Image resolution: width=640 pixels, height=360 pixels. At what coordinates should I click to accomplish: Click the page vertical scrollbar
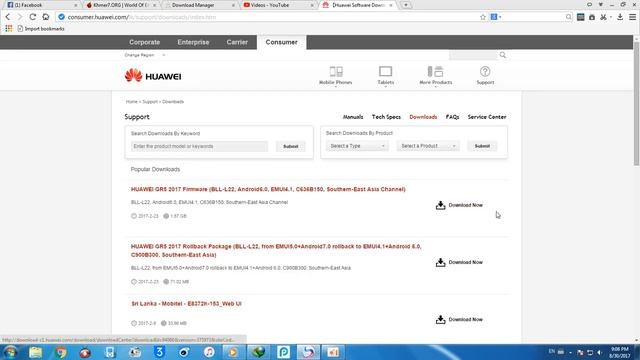click(x=636, y=104)
